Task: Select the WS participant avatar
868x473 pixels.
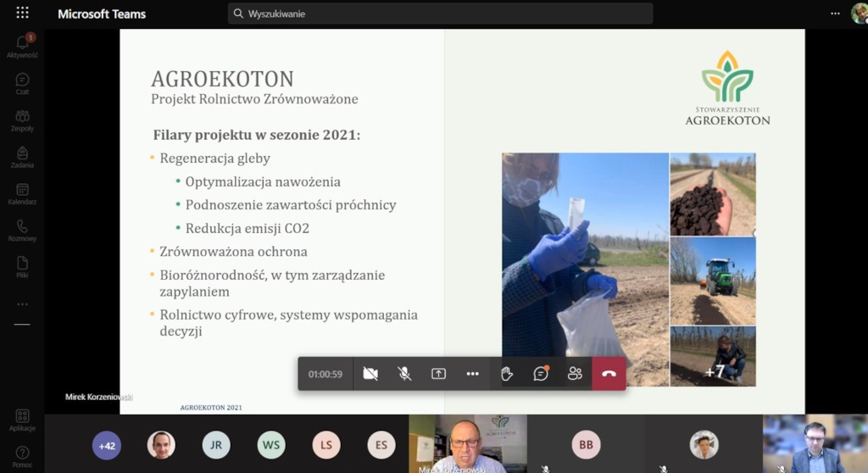Action: click(271, 445)
